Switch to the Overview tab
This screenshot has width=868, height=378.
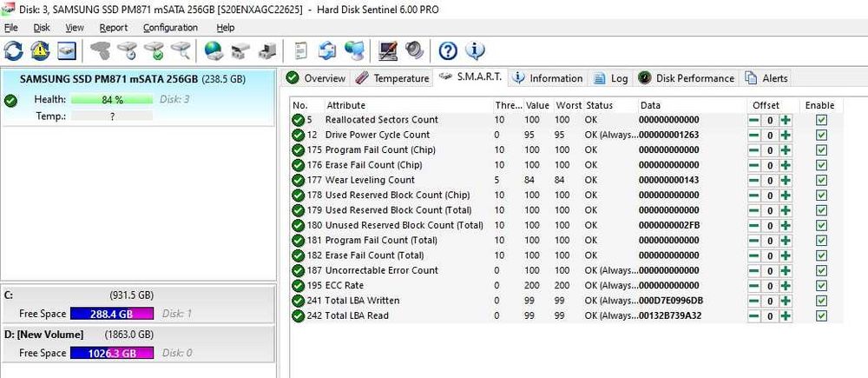(x=316, y=78)
